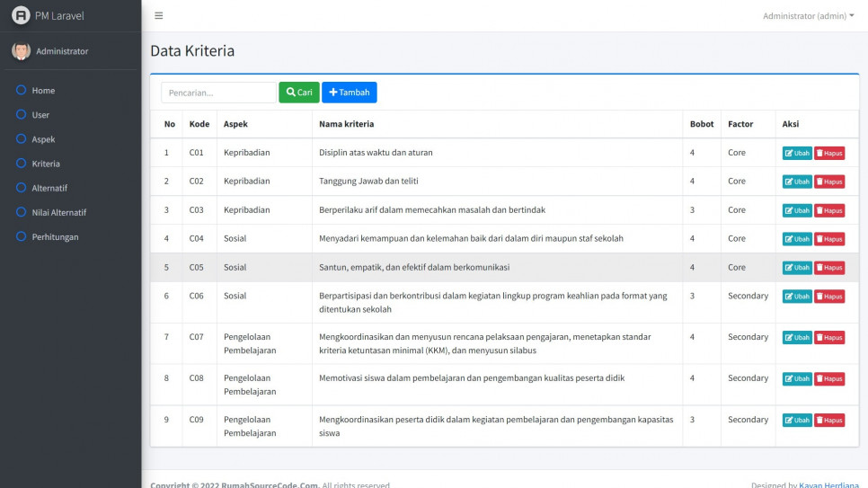The height and width of the screenshot is (488, 868).
Task: Edit C06 using the Ubah button
Action: coord(797,297)
